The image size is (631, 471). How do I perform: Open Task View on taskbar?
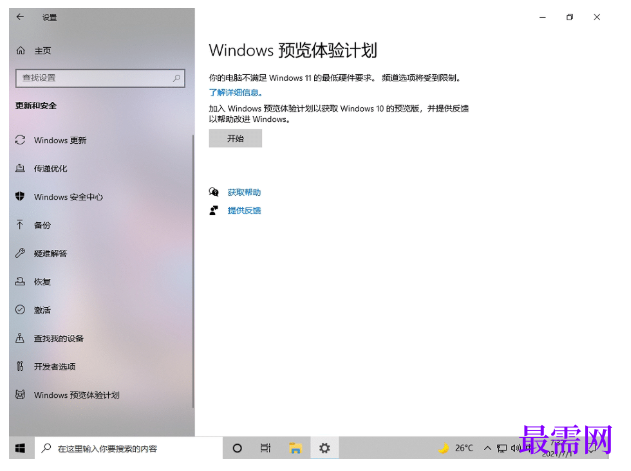pos(266,448)
